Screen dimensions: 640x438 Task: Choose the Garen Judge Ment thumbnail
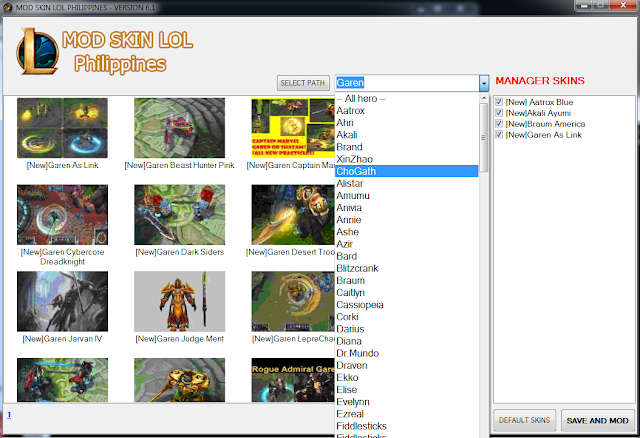180,301
